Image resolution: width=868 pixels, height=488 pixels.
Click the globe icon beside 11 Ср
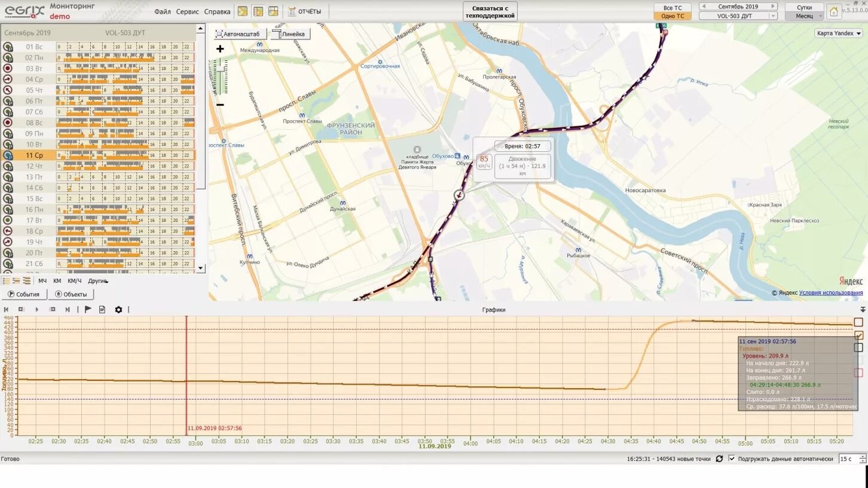pyautogui.click(x=8, y=155)
